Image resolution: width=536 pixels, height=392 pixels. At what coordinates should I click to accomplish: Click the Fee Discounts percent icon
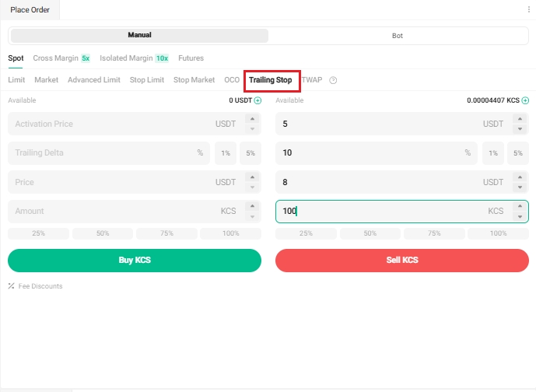click(x=12, y=286)
